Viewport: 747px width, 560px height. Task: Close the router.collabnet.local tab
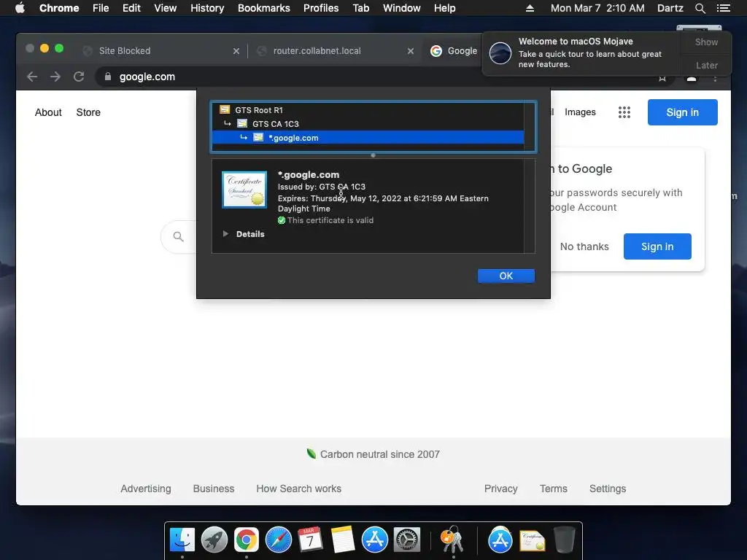[x=410, y=51]
